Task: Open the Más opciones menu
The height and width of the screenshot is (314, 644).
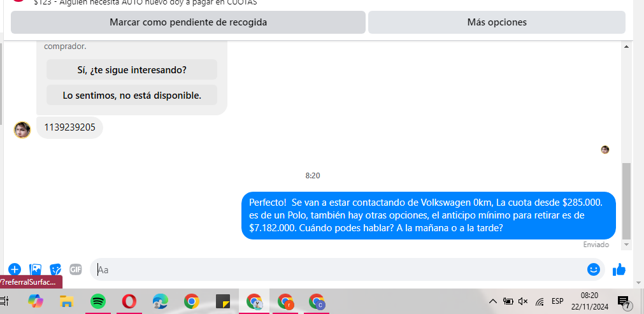Action: tap(497, 22)
